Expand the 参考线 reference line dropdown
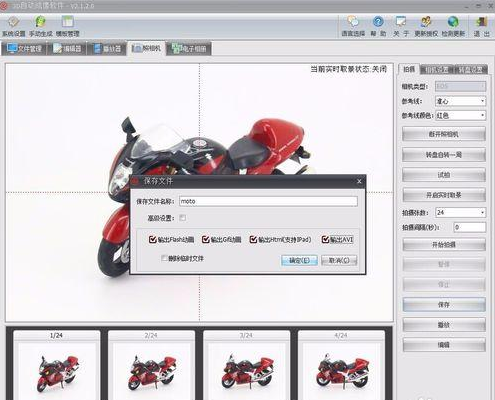The height and width of the screenshot is (400, 495). [461, 101]
